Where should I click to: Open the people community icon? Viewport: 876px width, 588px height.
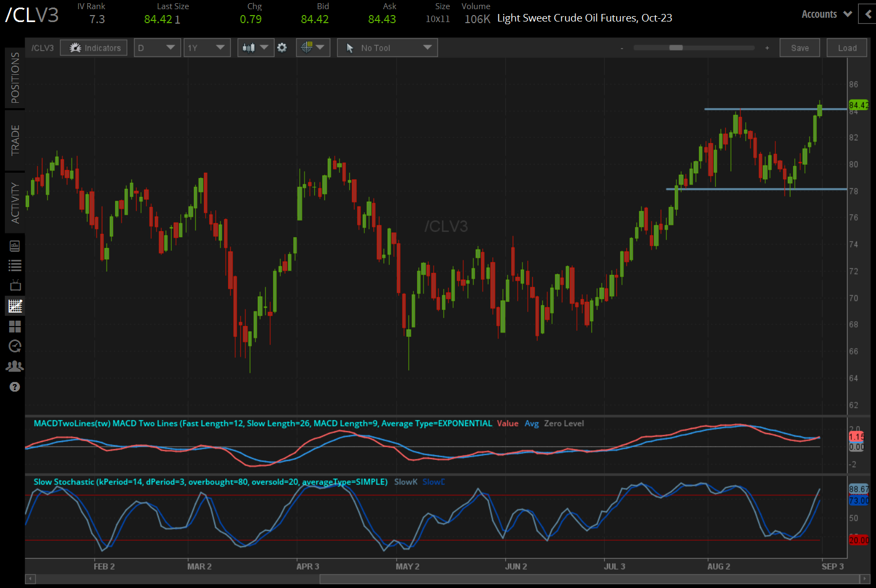[x=15, y=366]
